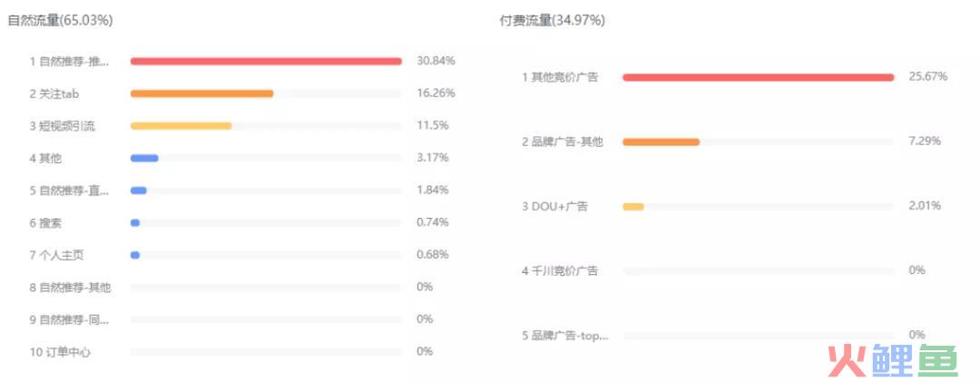
Task: Click the truncated 品牌广告-top row label
Action: point(565,336)
